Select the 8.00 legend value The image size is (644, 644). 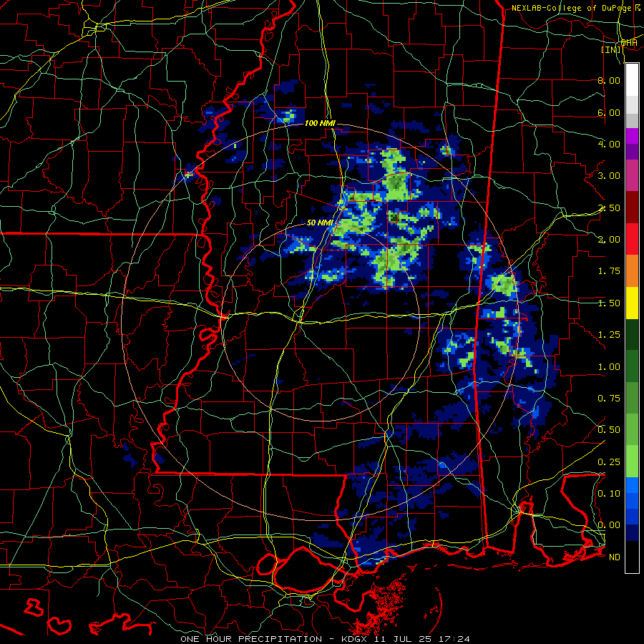[609, 80]
